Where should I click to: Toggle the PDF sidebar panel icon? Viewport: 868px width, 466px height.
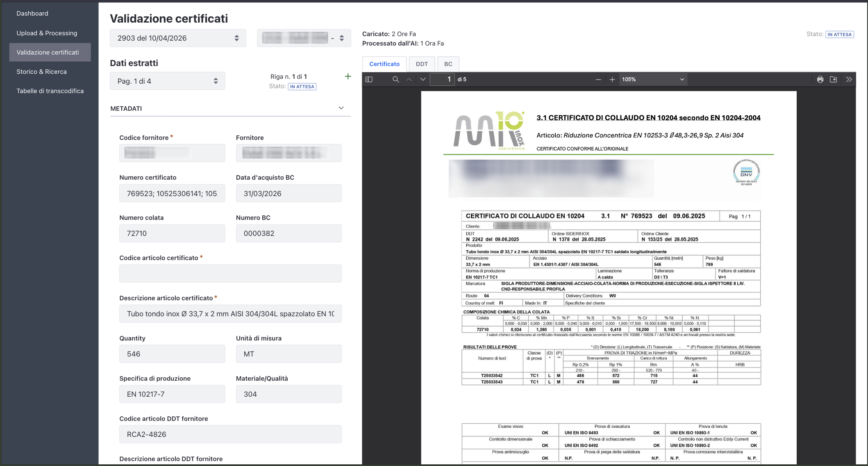click(x=369, y=80)
